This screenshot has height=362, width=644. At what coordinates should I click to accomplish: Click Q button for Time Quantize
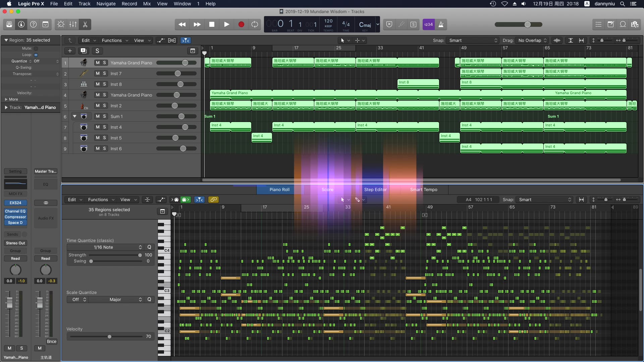click(x=149, y=247)
